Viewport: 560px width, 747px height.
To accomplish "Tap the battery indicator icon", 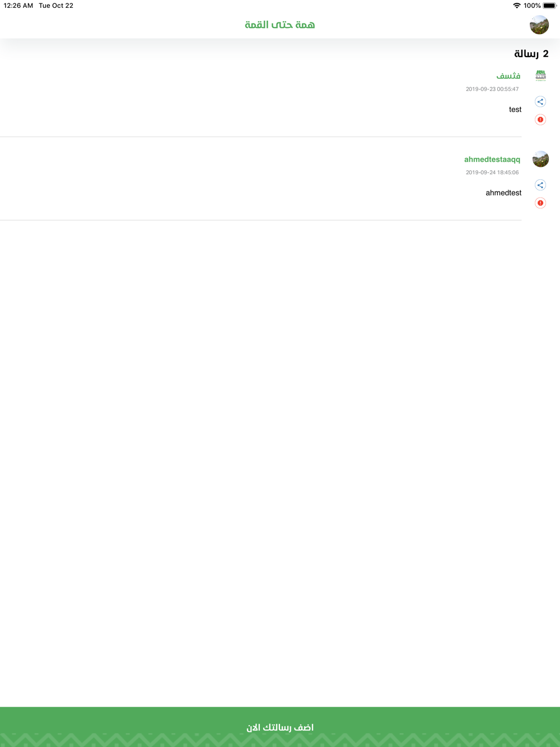I will (x=549, y=6).
